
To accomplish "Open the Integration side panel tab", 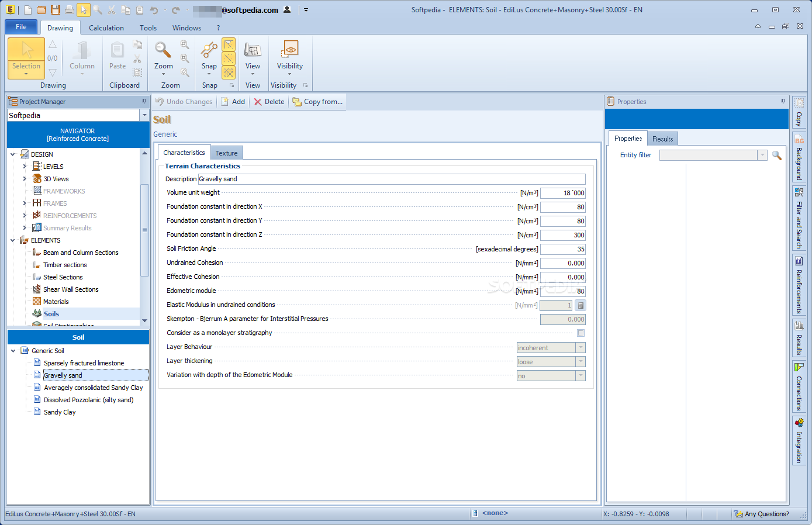I will coord(799,440).
